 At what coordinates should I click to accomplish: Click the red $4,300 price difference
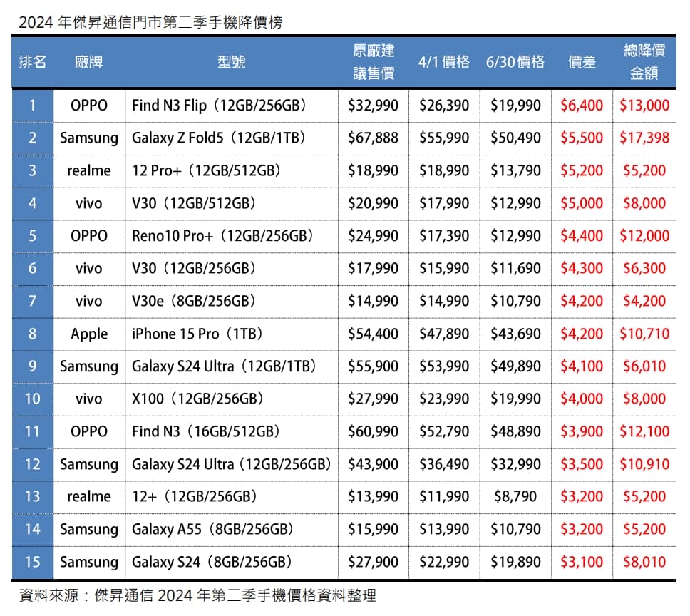pos(582,268)
